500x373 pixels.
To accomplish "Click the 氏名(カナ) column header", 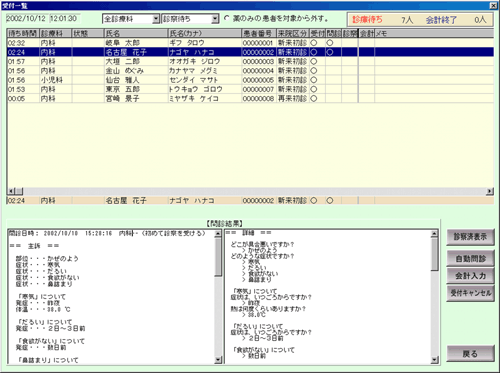I will [x=205, y=33].
